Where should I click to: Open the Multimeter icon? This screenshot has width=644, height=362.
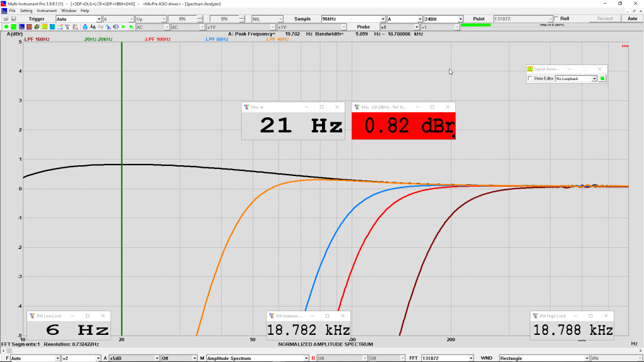tap(37, 27)
